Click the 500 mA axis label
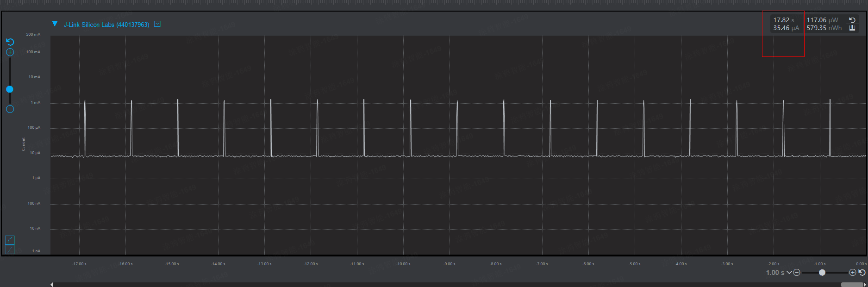868x287 pixels. point(33,34)
